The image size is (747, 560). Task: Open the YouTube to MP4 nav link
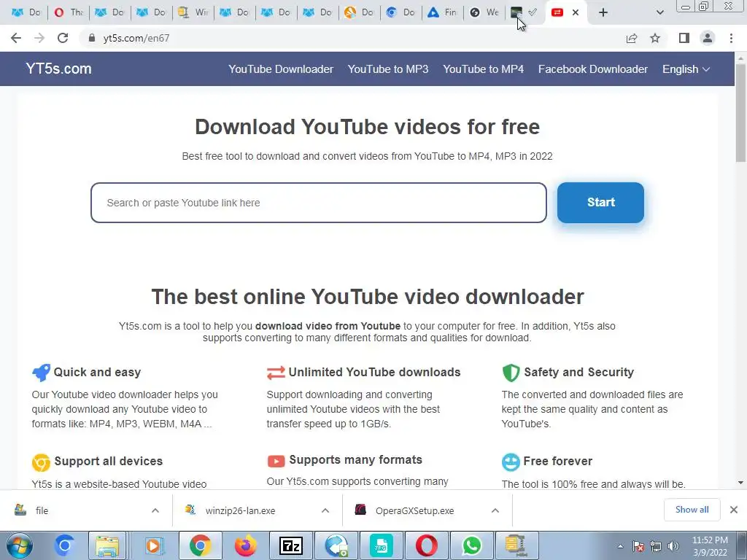pos(483,69)
